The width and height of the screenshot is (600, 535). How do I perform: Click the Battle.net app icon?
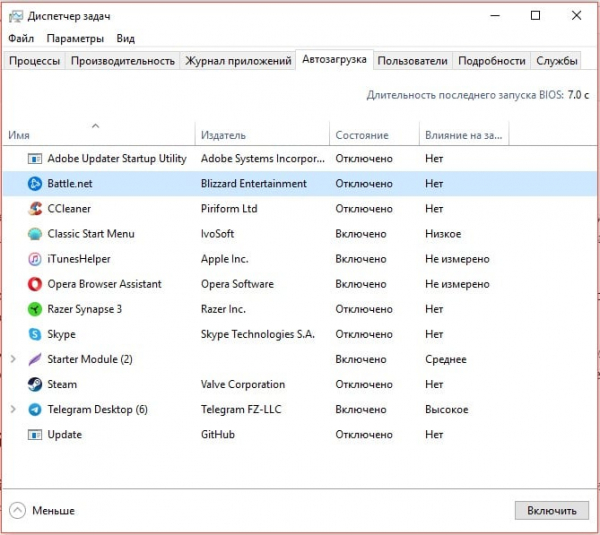tap(35, 184)
